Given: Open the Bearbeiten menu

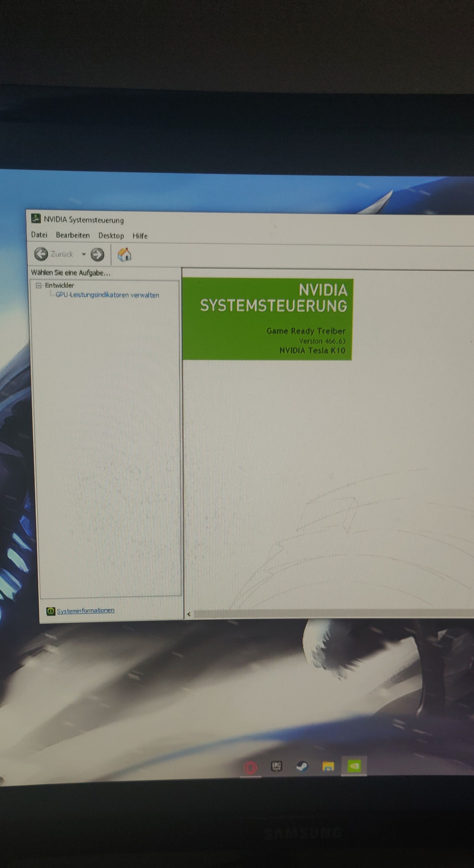Looking at the screenshot, I should pos(73,235).
